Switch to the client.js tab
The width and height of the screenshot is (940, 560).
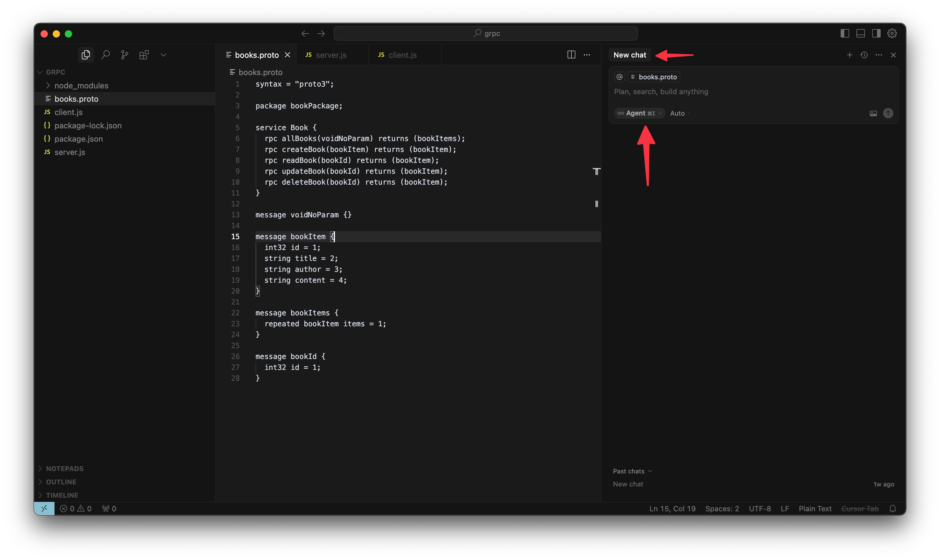pos(402,55)
